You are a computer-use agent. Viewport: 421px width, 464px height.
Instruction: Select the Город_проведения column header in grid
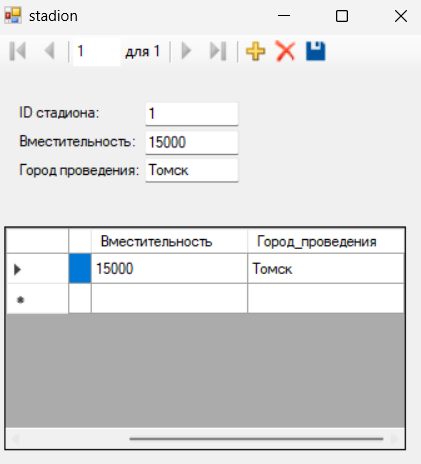(326, 241)
